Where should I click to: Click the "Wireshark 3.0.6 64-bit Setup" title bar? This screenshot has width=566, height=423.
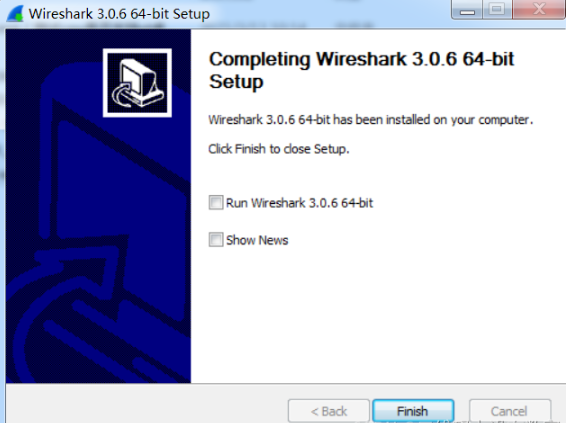[x=119, y=14]
